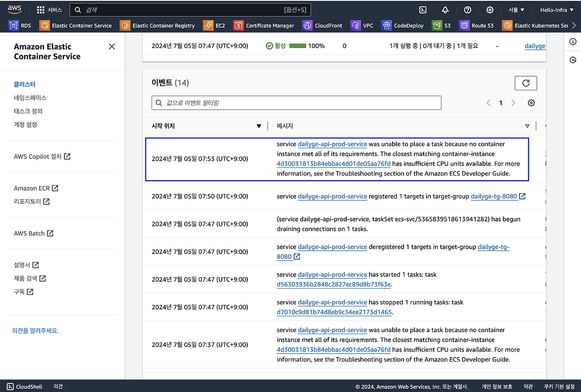581x392 pixels.
Task: Refresh the 이벤트 events list
Action: pos(526,83)
